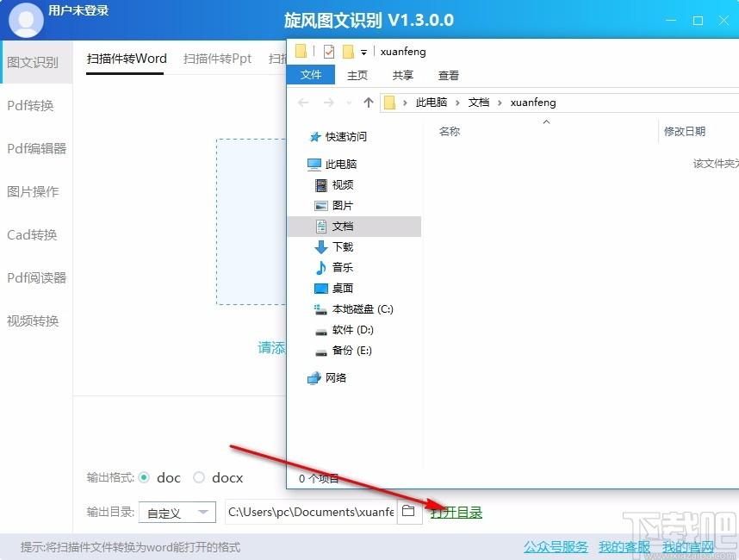Image resolution: width=739 pixels, height=560 pixels.
Task: Switch to the 扫描件转Ppt tab
Action: click(217, 59)
